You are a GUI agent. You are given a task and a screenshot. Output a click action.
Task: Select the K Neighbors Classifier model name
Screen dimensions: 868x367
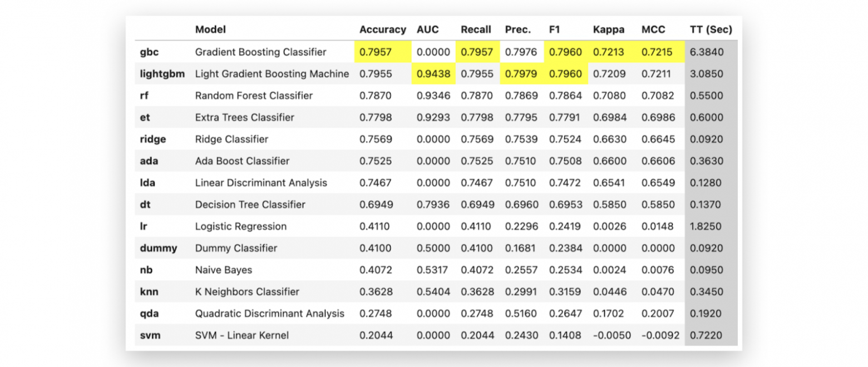click(247, 292)
